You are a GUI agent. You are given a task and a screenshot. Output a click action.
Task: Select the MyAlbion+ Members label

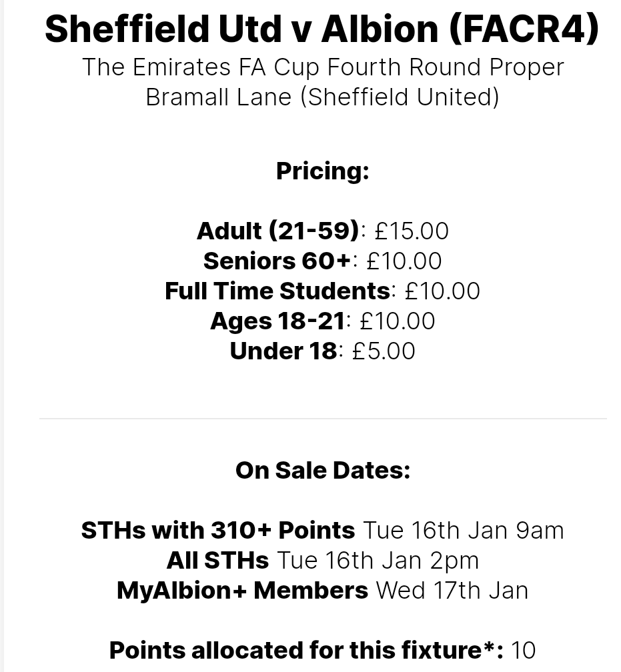(242, 590)
